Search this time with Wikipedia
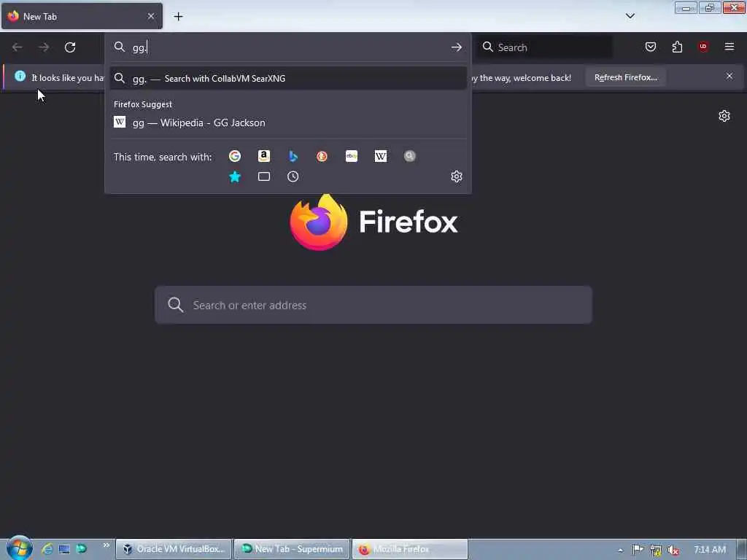This screenshot has width=747, height=560. [381, 156]
